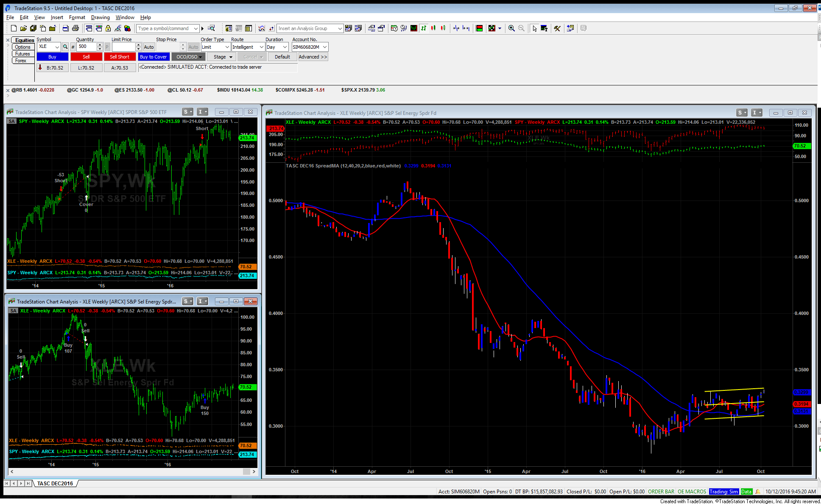The image size is (821, 504).
Task: Toggle the I link button on small XLE chart
Action: [202, 301]
